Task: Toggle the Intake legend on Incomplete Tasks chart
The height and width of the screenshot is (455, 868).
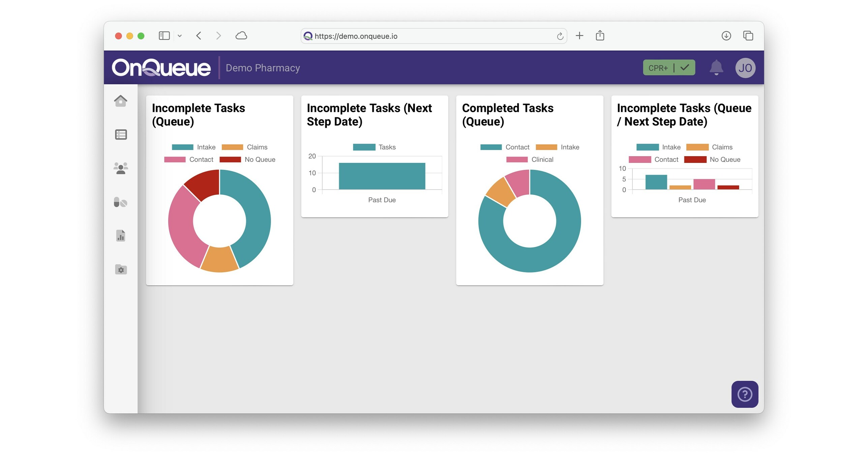Action: (194, 147)
